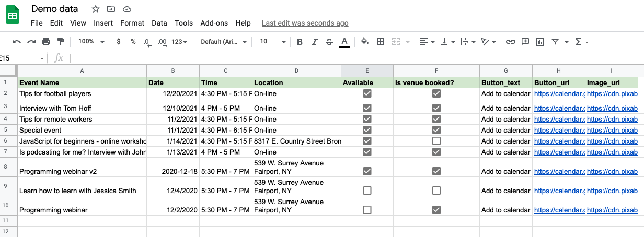The image size is (644, 237).
Task: Open the Add-ons menu
Action: point(214,23)
